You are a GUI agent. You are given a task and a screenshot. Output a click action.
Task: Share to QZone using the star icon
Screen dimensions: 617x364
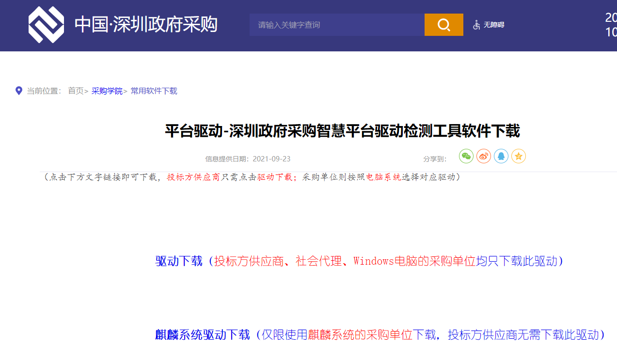[518, 156]
